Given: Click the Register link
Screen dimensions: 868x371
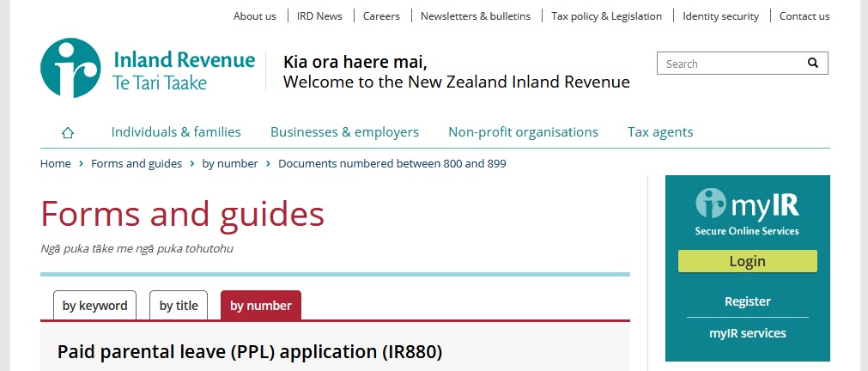Looking at the screenshot, I should tap(747, 301).
